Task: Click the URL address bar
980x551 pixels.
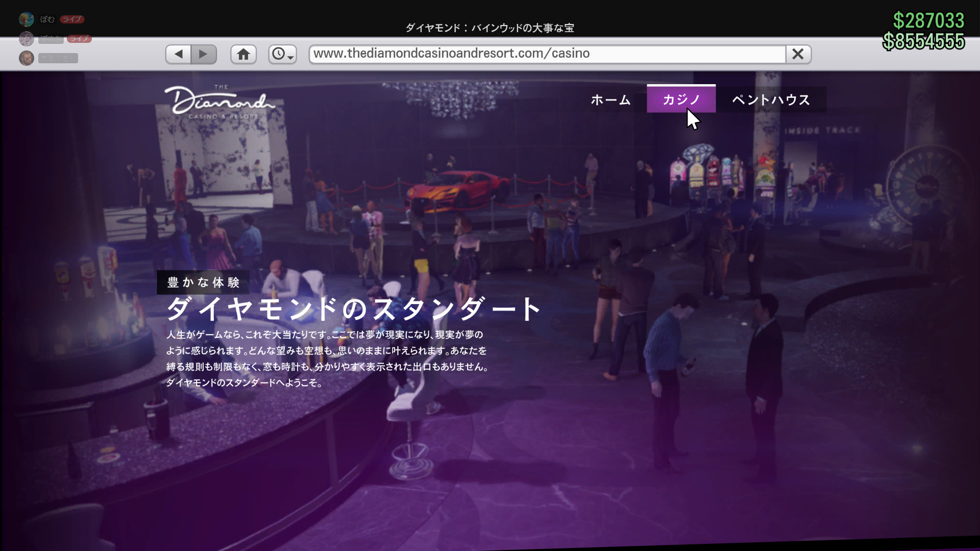Action: [547, 54]
